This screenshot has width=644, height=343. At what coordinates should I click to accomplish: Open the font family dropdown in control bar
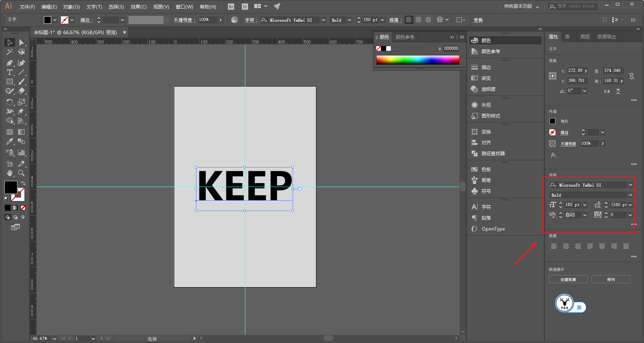[323, 20]
